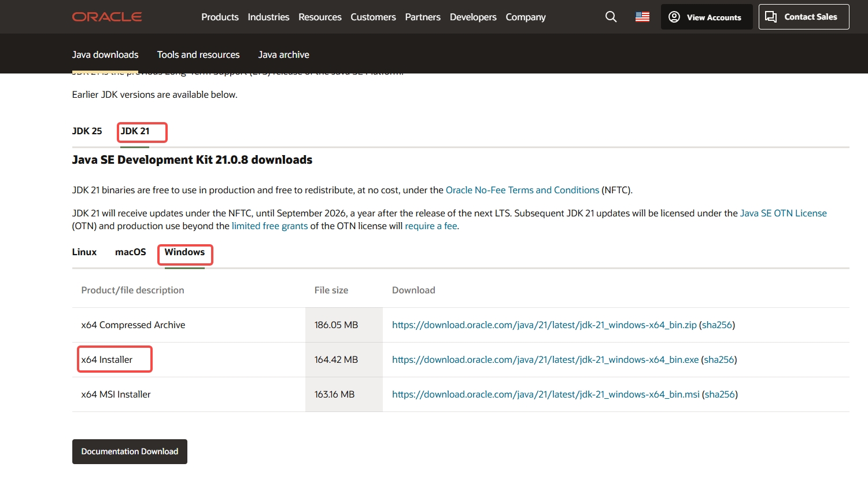Click Documentation Download button
868x478 pixels.
pyautogui.click(x=130, y=451)
